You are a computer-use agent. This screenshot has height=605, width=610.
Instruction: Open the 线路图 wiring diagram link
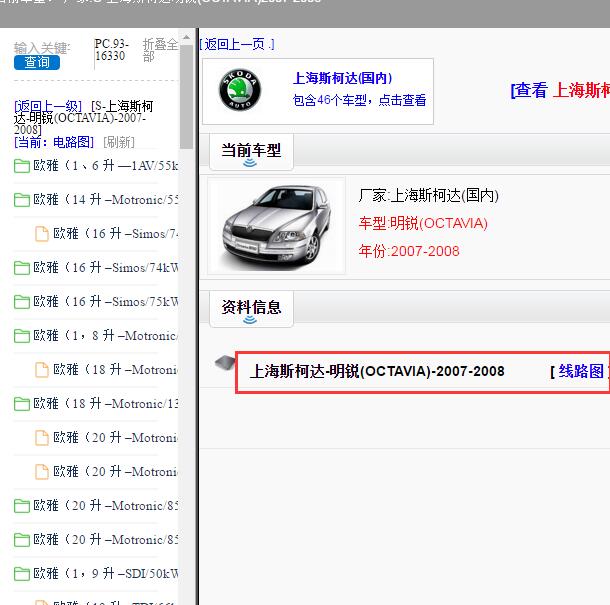(x=581, y=371)
